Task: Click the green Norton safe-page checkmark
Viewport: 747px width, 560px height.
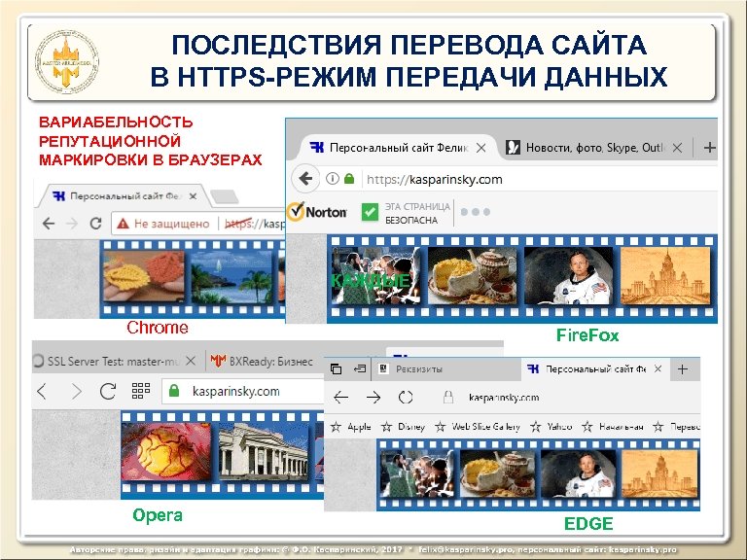Action: click(370, 212)
